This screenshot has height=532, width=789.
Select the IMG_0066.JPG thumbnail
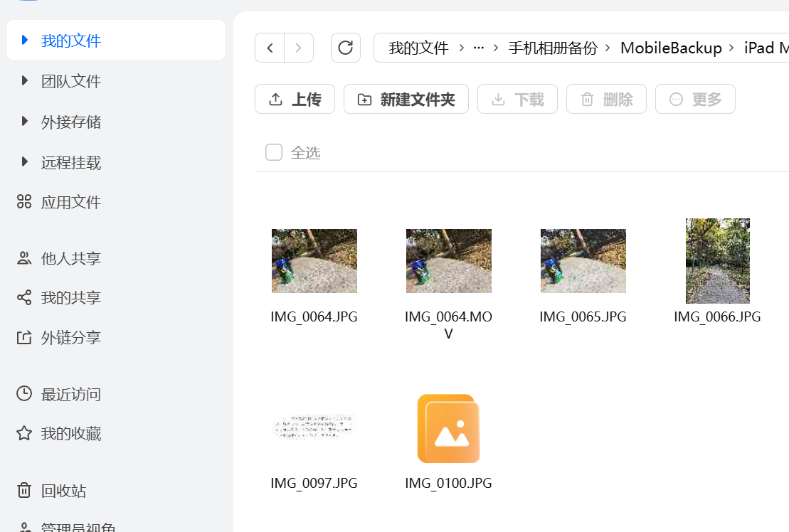click(718, 261)
